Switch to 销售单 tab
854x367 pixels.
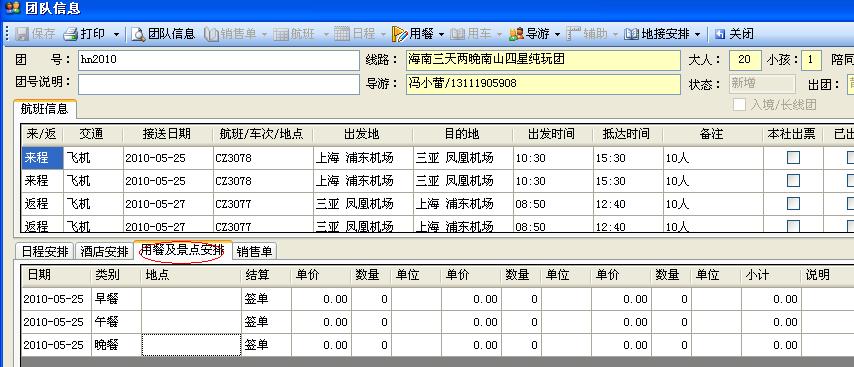pos(255,251)
